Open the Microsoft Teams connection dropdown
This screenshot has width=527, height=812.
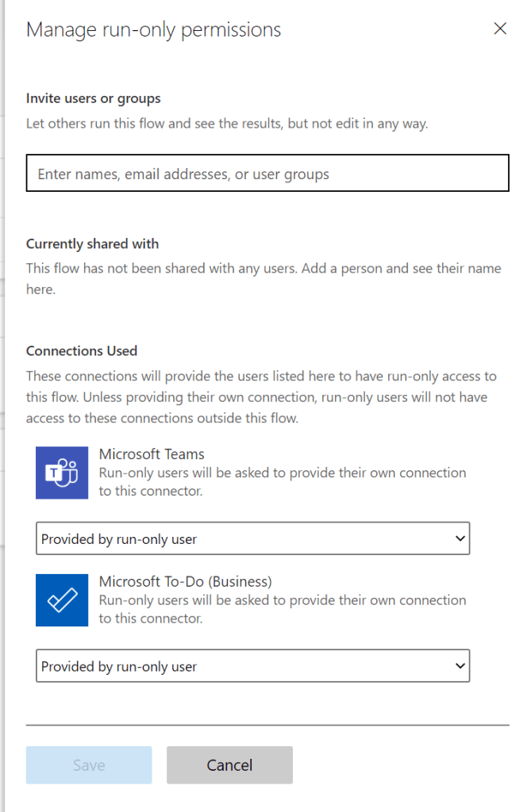252,538
